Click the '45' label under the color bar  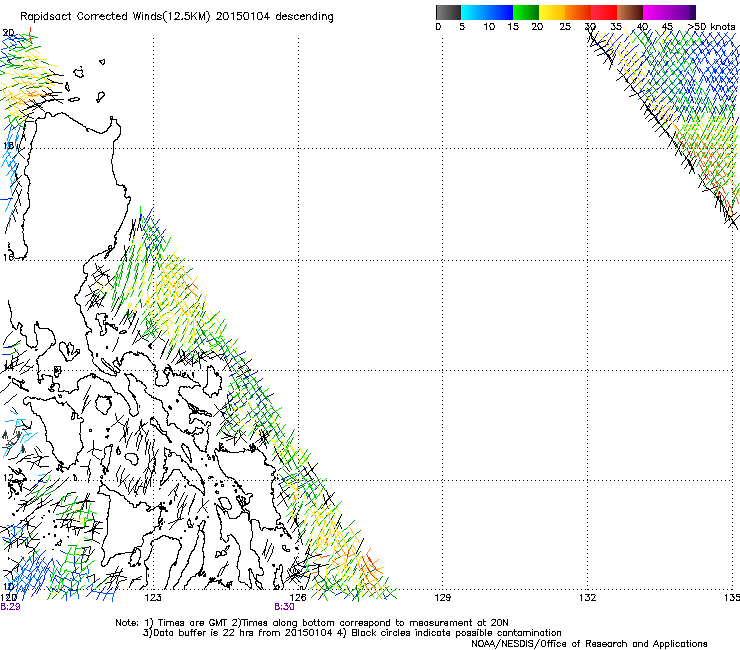[x=667, y=26]
